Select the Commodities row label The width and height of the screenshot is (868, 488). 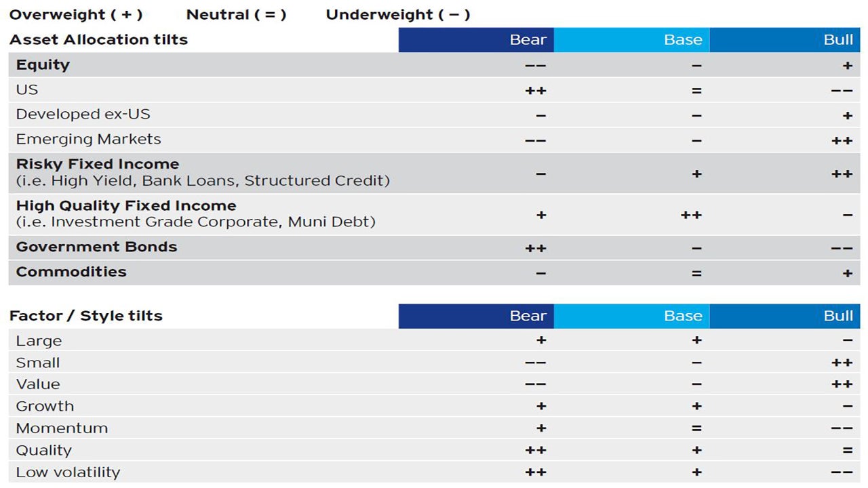(x=71, y=272)
